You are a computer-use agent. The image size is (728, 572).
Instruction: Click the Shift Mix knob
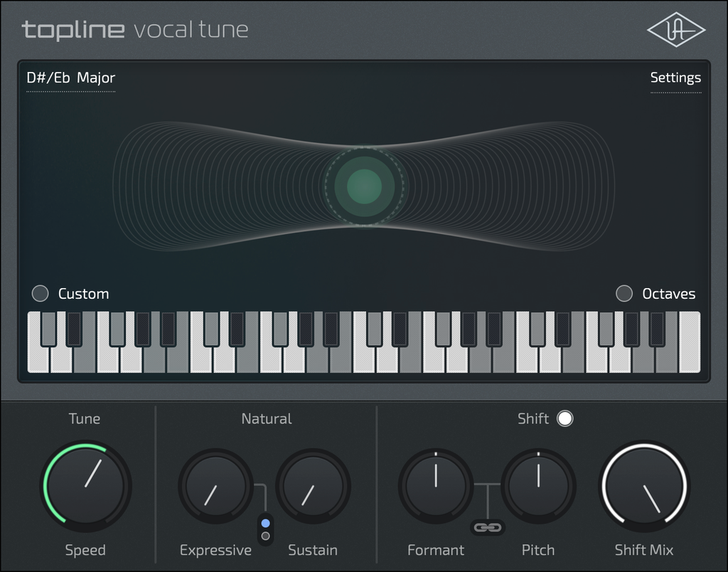tap(644, 486)
